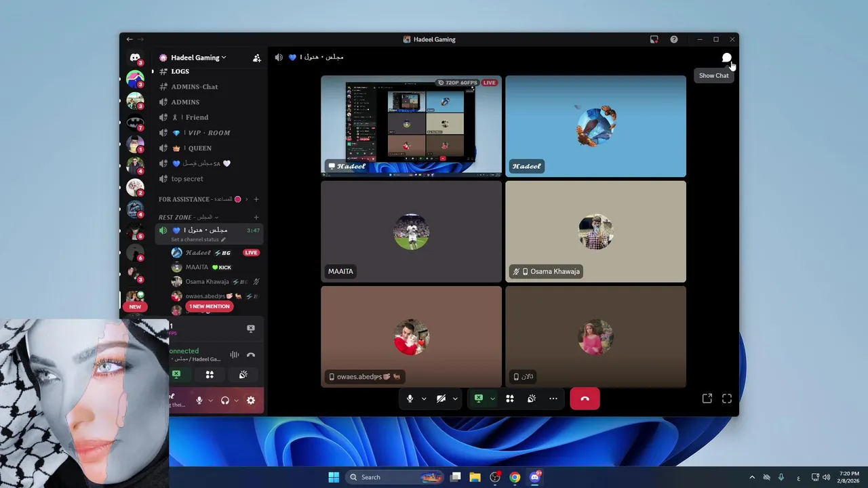Start an activity from the call bar
The height and width of the screenshot is (488, 868).
510,399
